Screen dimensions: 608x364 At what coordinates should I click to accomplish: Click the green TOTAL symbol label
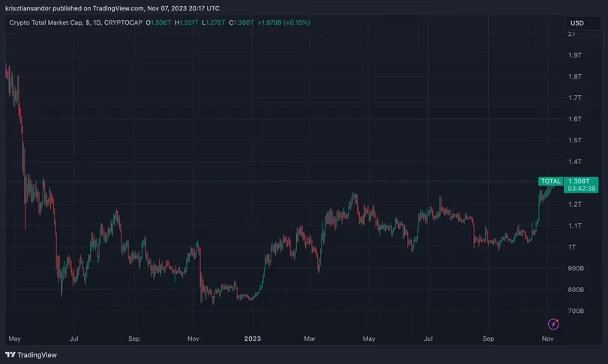click(550, 181)
